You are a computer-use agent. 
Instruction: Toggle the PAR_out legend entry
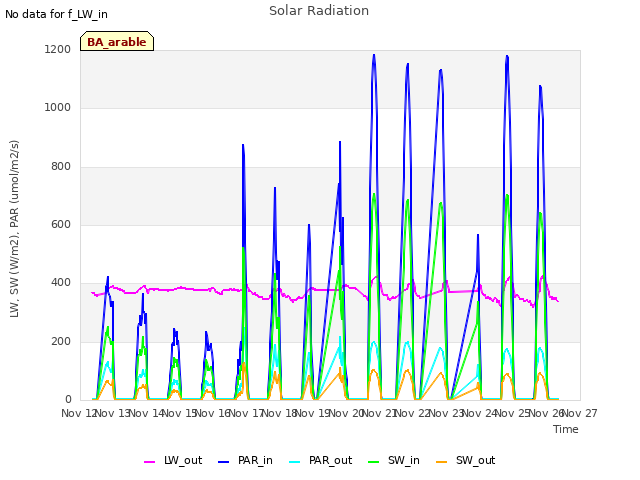coord(320,460)
